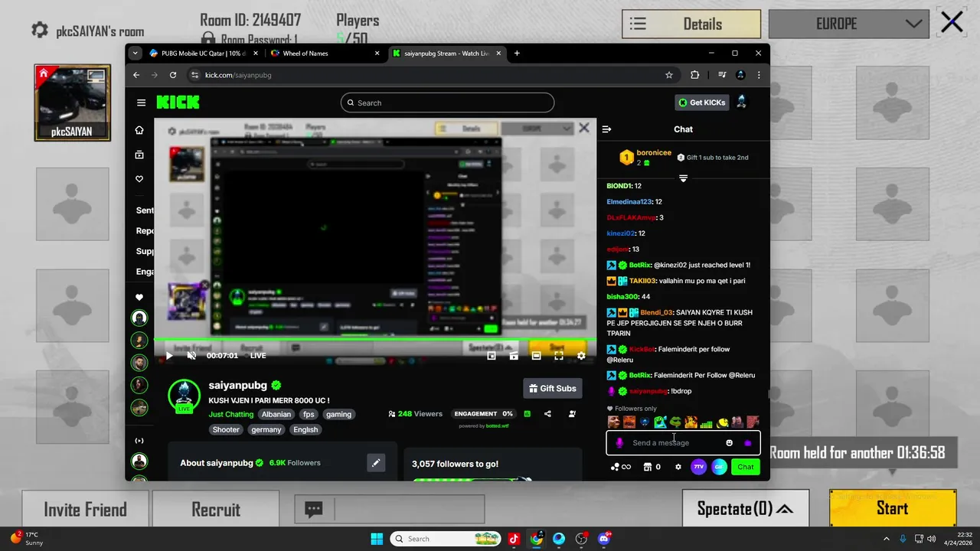Open the Windows Start menu
The height and width of the screenshot is (551, 980).
[x=377, y=539]
